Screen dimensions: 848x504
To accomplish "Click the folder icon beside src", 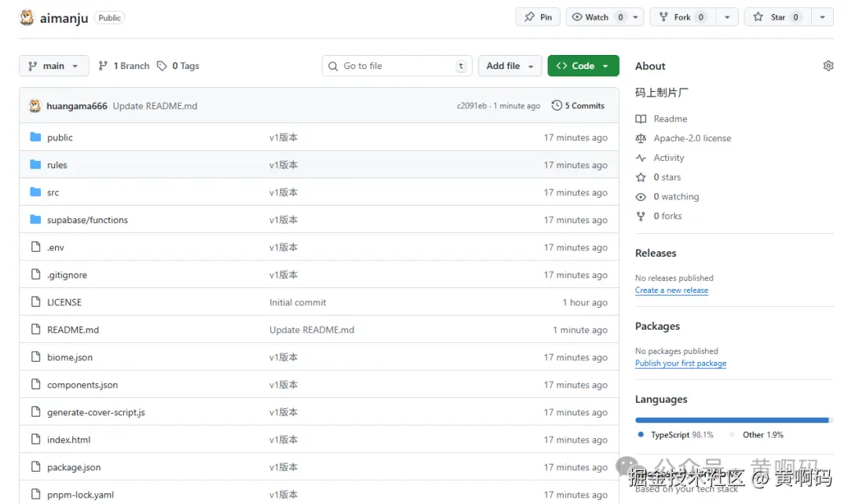I will (x=35, y=192).
